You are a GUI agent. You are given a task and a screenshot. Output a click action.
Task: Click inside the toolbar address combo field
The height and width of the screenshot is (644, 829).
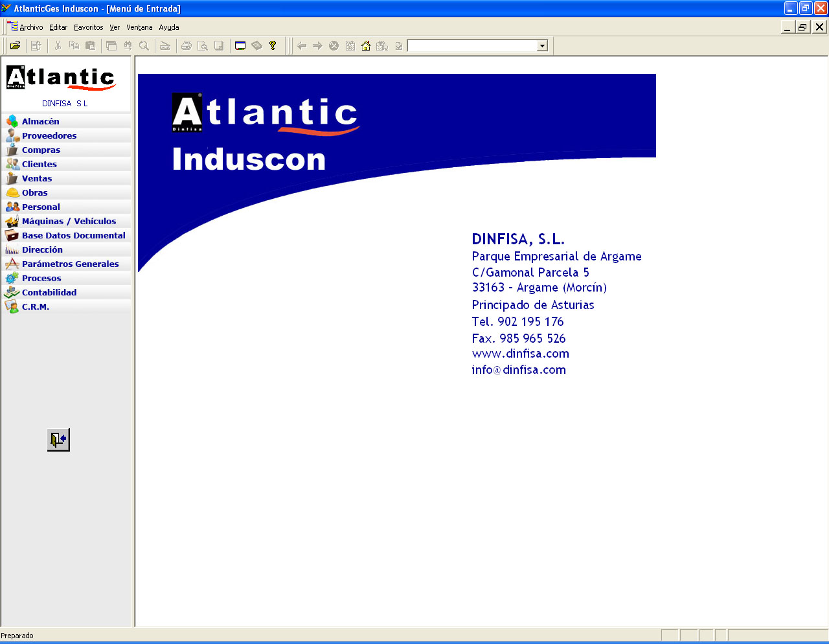tap(472, 46)
